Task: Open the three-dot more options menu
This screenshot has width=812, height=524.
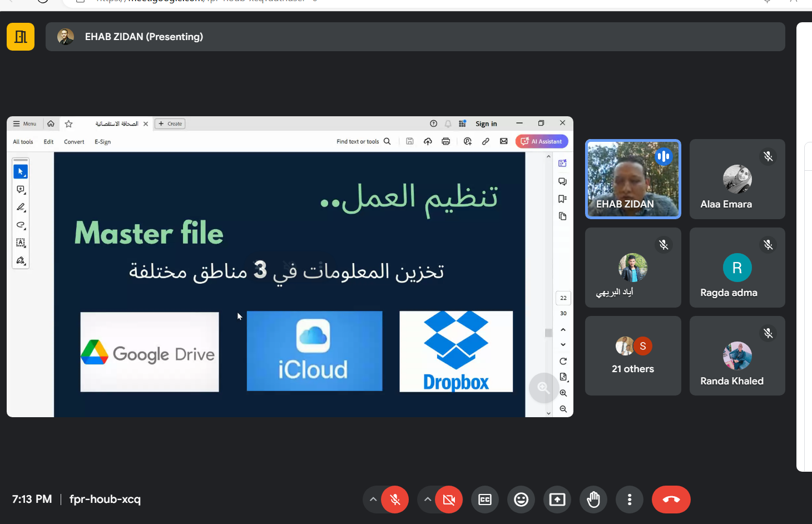Action: (630, 500)
